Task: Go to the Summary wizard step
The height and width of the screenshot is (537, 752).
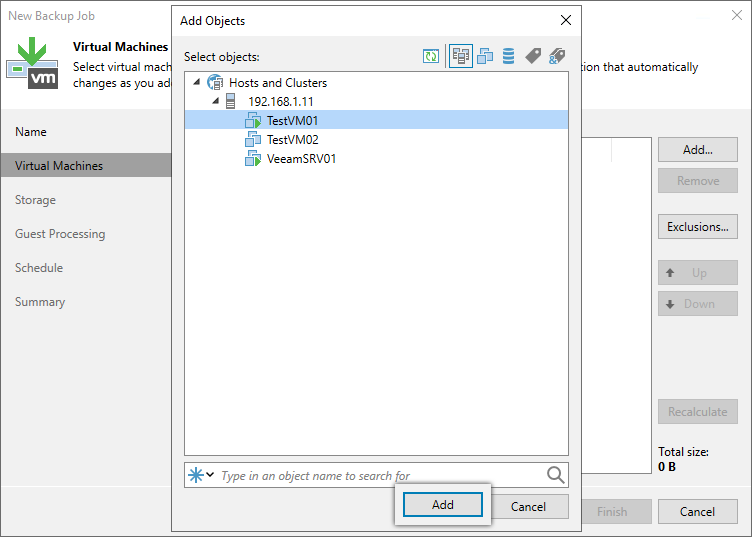Action: [x=40, y=302]
